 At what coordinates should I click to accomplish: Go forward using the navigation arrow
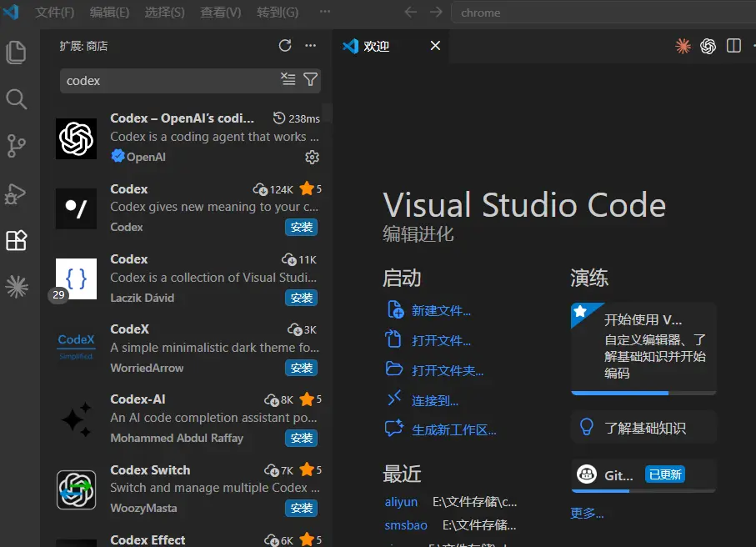(x=436, y=12)
